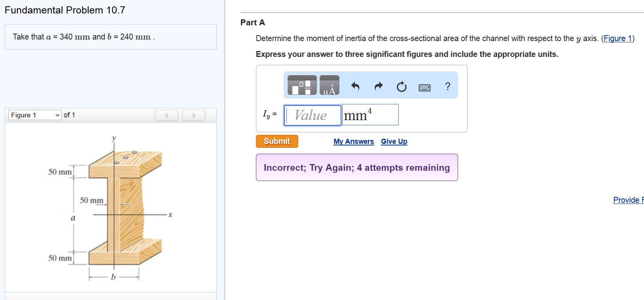This screenshot has height=300, width=644.
Task: Go to the next figure
Action: [193, 115]
